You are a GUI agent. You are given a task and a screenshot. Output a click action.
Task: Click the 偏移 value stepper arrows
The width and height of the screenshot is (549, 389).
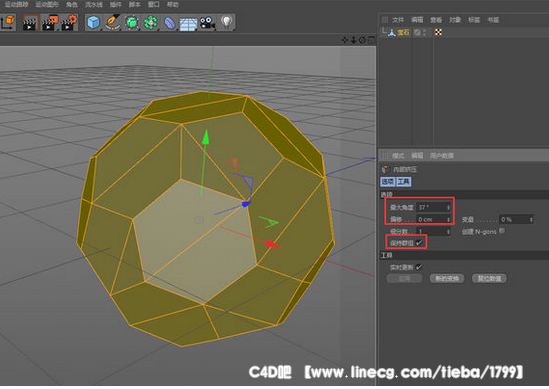[x=448, y=220]
